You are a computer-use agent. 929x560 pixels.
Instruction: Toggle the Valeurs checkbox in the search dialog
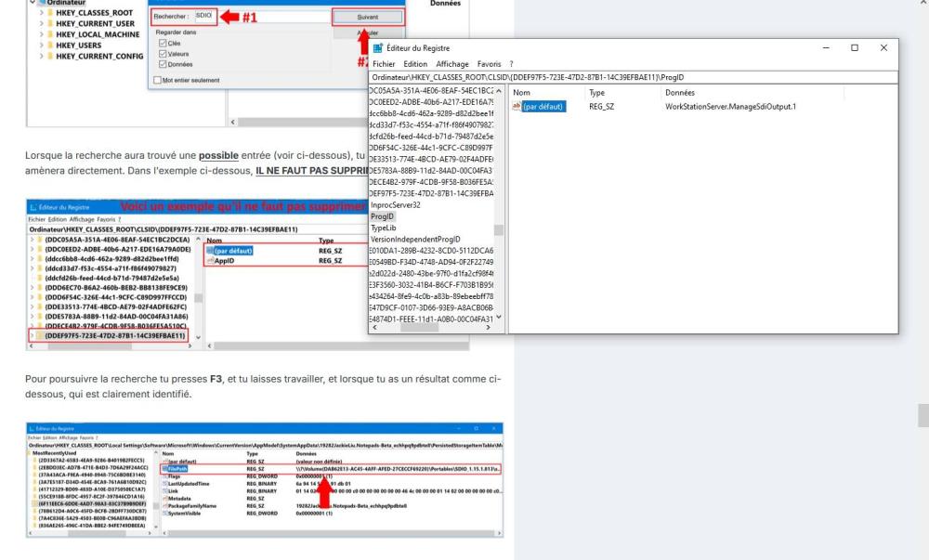click(x=163, y=54)
